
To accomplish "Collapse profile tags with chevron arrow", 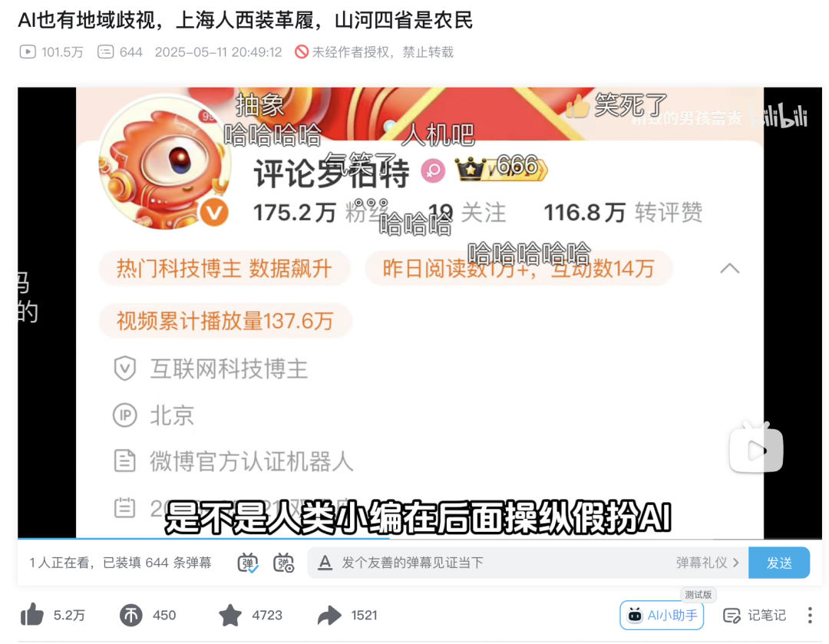I will (730, 269).
